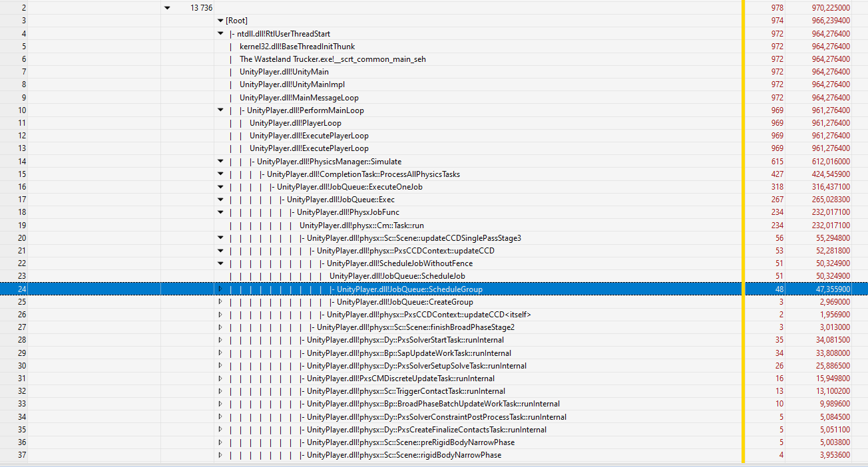Image resolution: width=868 pixels, height=467 pixels.
Task: Click weight value 13,100200
Action: point(832,391)
